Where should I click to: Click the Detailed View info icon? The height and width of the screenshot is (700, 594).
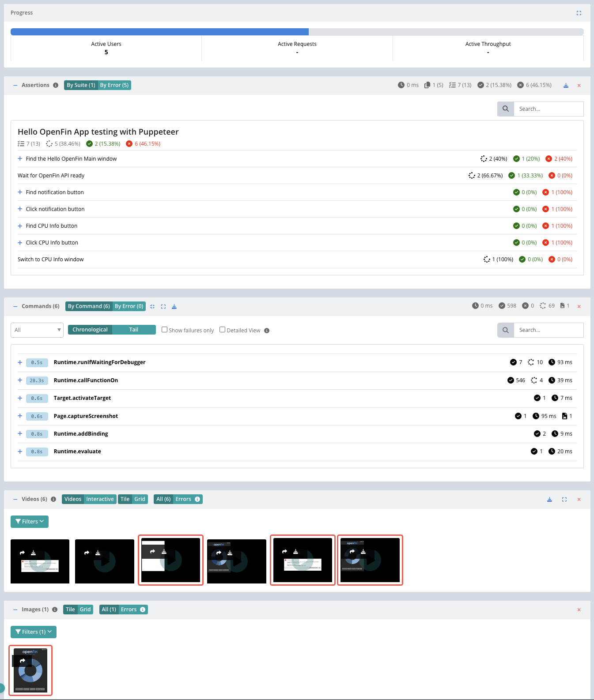point(267,331)
